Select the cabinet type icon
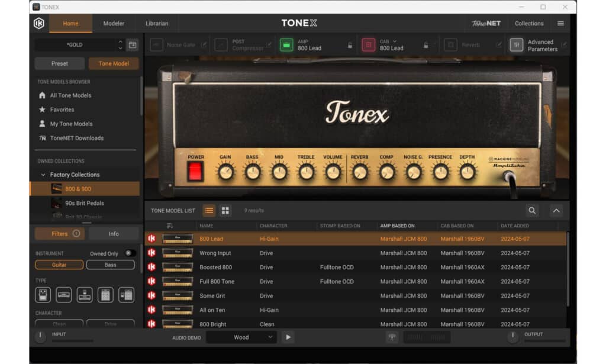This screenshot has width=606, height=364. 105,295
